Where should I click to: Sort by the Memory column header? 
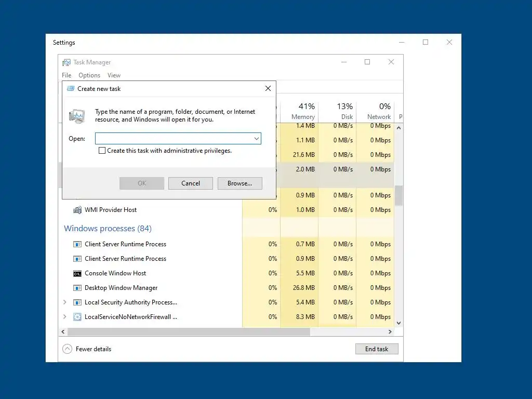(x=300, y=111)
